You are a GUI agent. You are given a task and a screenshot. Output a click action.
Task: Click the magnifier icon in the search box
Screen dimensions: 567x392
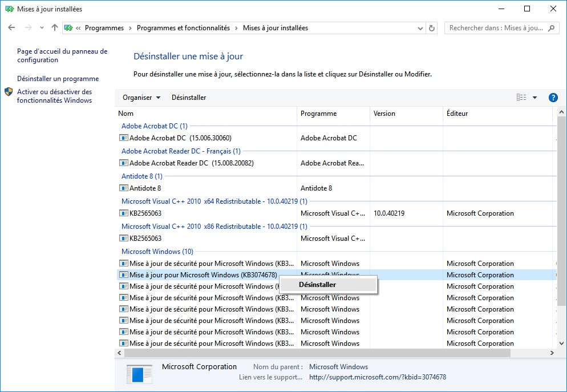[551, 28]
